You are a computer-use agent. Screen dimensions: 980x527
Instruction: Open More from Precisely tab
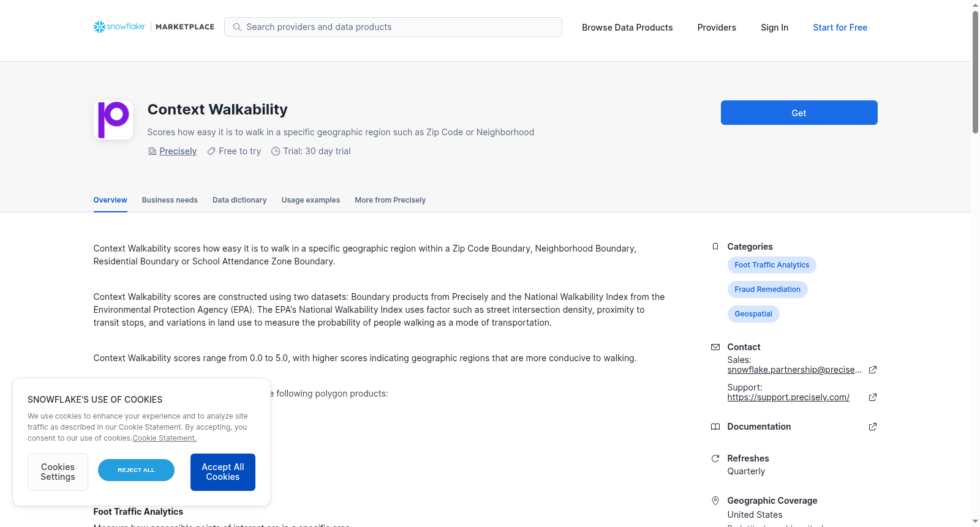pos(390,200)
